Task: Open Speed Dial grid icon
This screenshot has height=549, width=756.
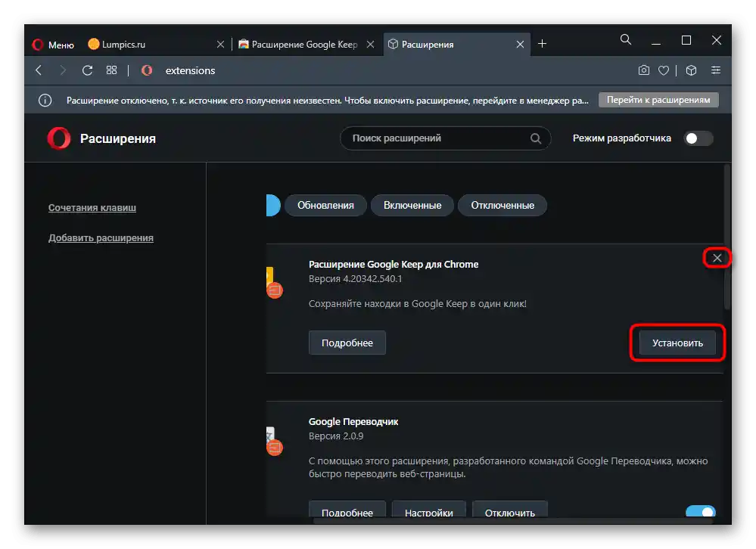Action: coord(111,70)
